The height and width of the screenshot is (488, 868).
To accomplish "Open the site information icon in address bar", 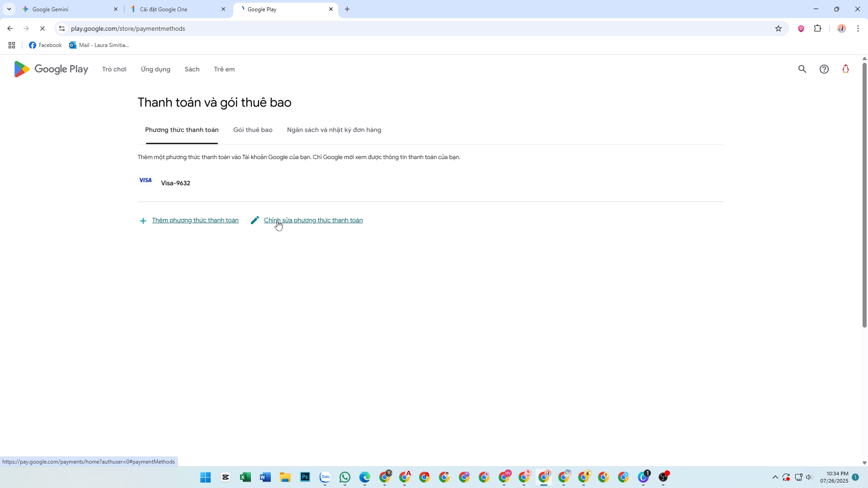I will click(62, 28).
